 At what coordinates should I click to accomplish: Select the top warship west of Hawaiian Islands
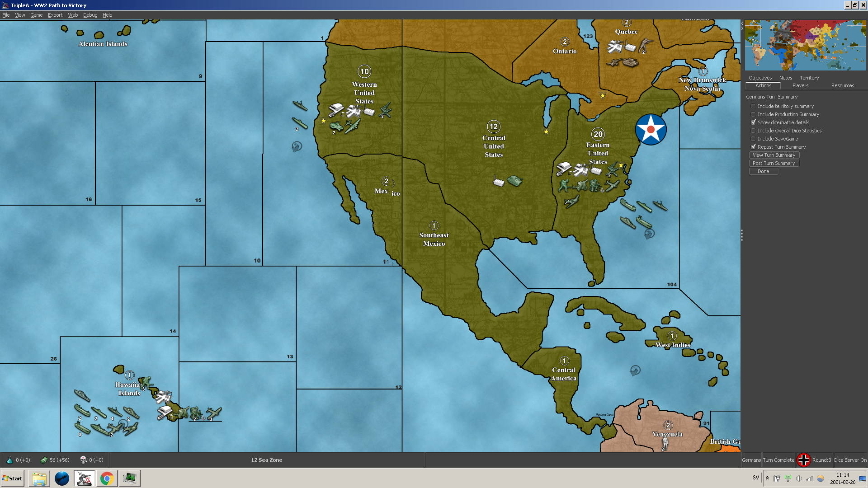[x=82, y=396]
